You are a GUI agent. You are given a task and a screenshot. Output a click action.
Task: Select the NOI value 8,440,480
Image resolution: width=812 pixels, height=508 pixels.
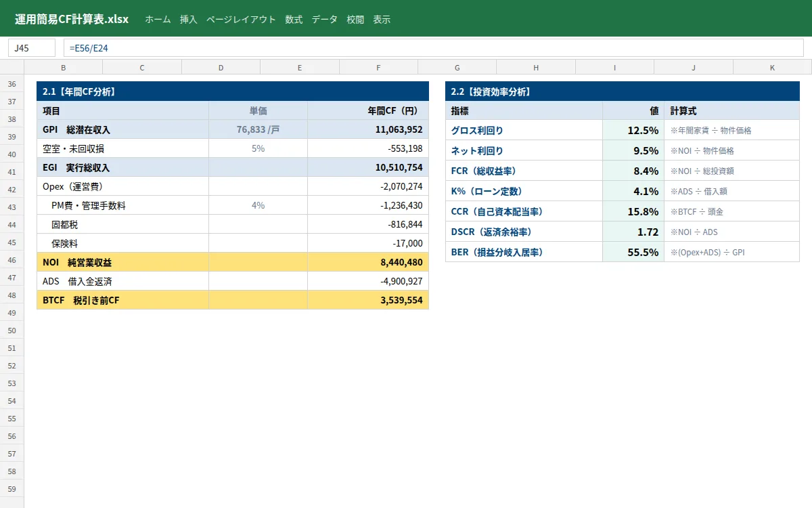pyautogui.click(x=368, y=262)
